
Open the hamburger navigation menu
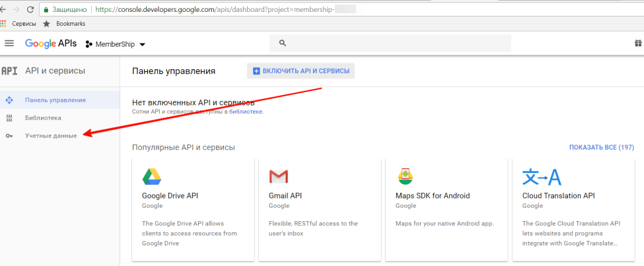tap(9, 44)
